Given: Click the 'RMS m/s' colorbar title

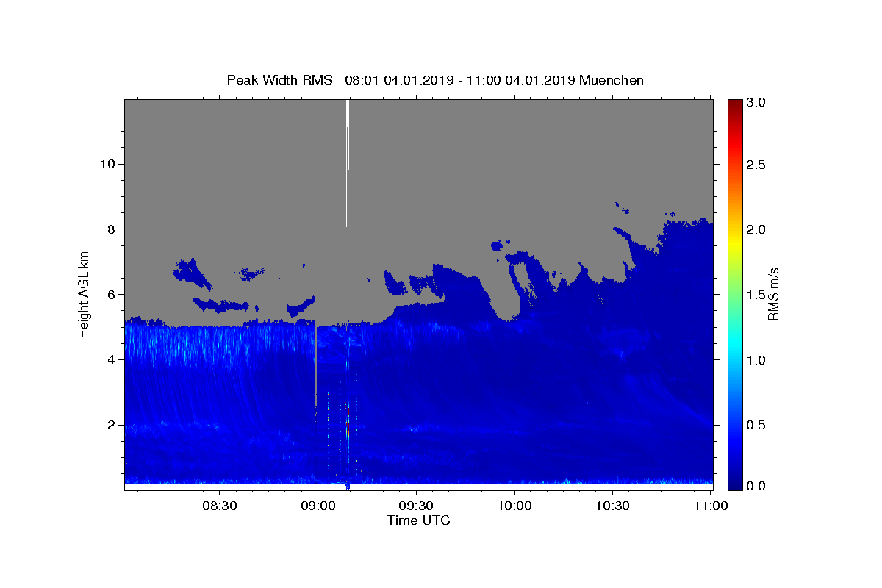Looking at the screenshot, I should [x=773, y=294].
